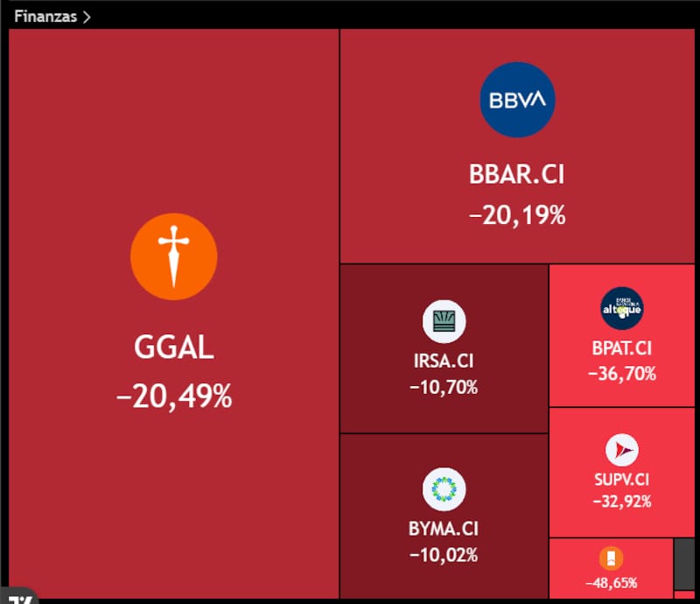This screenshot has height=604, width=700.
Task: Click the -48,65% tile value
Action: [x=611, y=583]
